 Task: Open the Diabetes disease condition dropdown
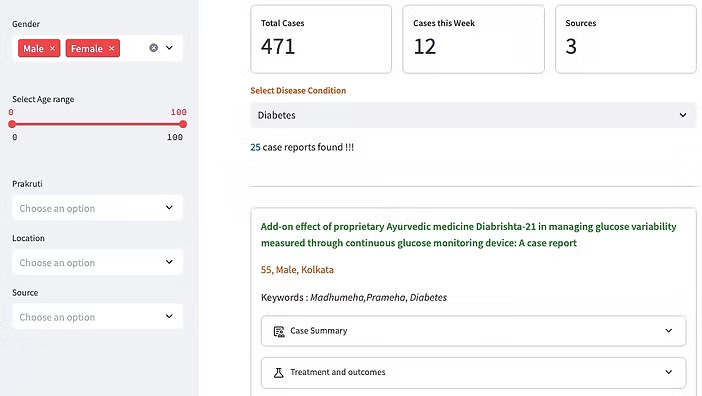pyautogui.click(x=473, y=115)
